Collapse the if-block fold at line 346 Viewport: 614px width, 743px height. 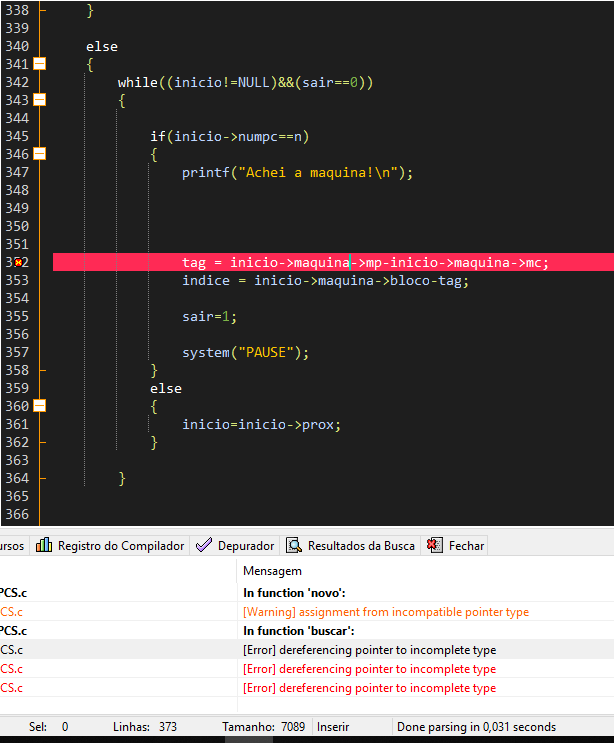pos(40,154)
